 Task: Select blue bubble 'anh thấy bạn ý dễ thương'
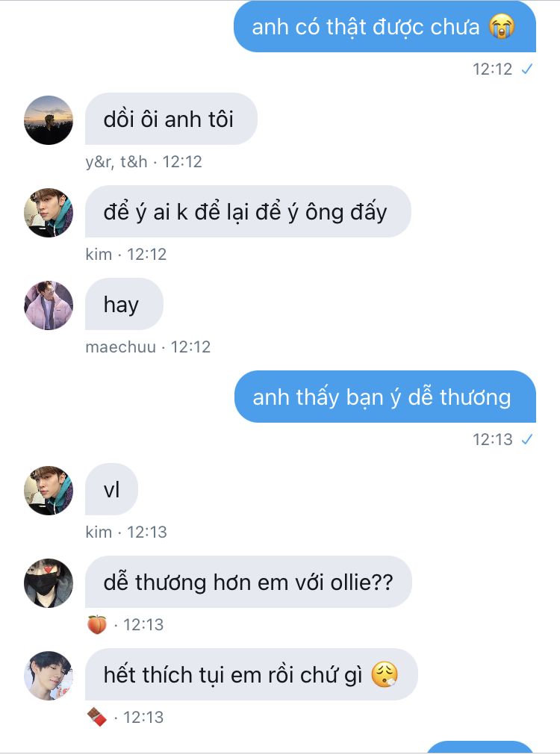(385, 397)
